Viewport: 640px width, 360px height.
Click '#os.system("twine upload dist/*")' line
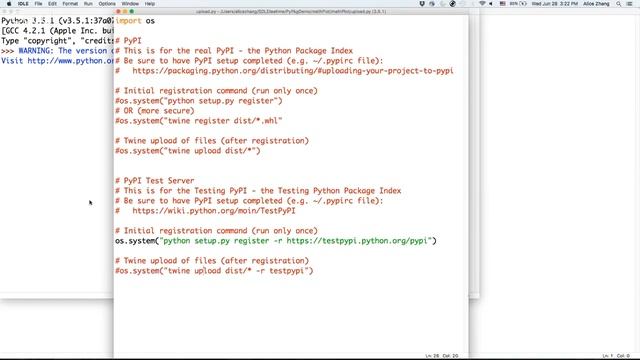(x=188, y=151)
